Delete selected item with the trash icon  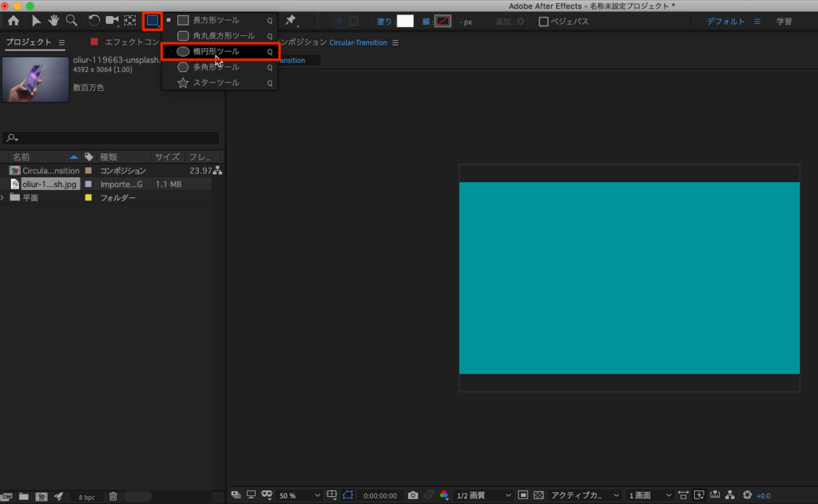[x=113, y=496]
